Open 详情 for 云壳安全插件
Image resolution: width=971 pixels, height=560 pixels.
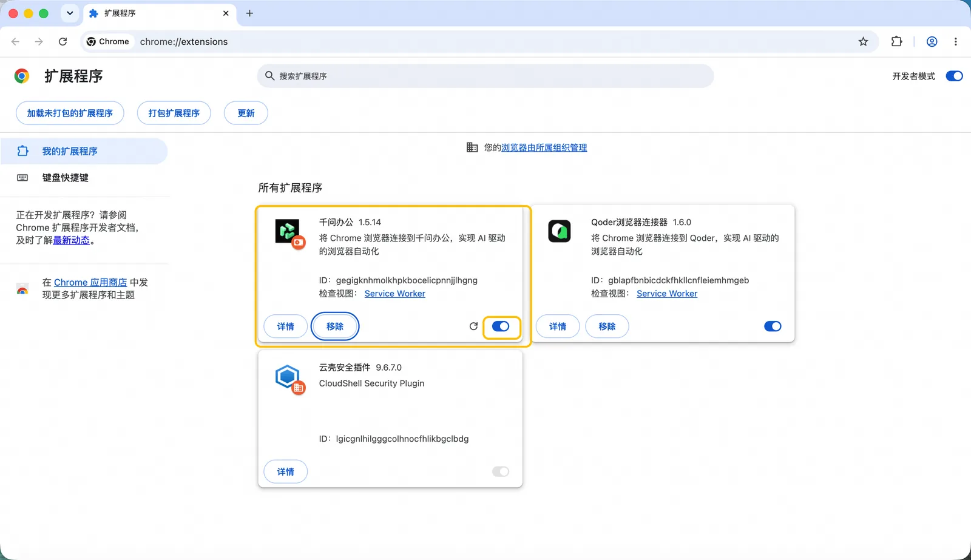286,472
